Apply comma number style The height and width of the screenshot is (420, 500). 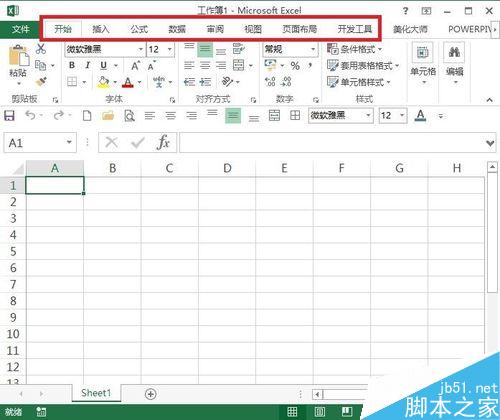click(310, 65)
